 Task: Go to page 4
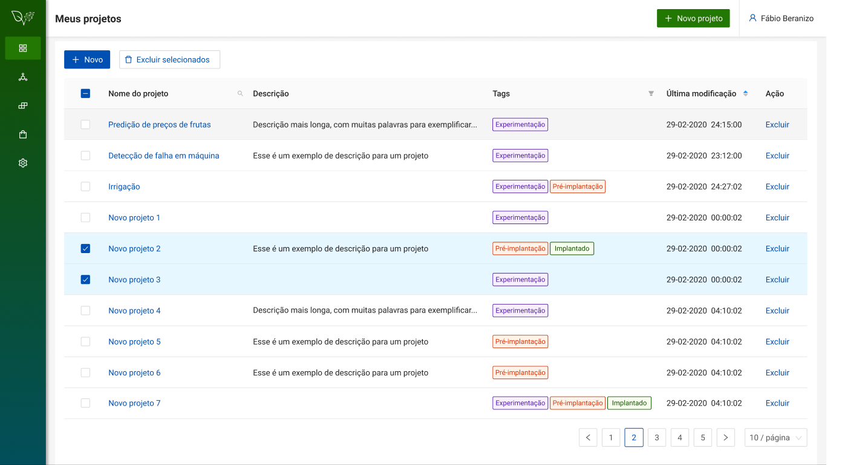pos(680,437)
